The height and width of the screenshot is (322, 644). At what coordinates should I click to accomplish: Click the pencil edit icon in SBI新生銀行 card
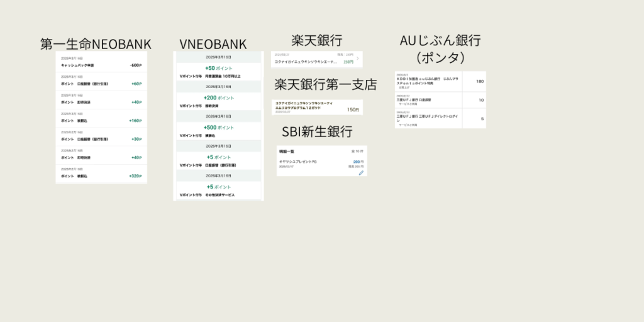pos(361,172)
